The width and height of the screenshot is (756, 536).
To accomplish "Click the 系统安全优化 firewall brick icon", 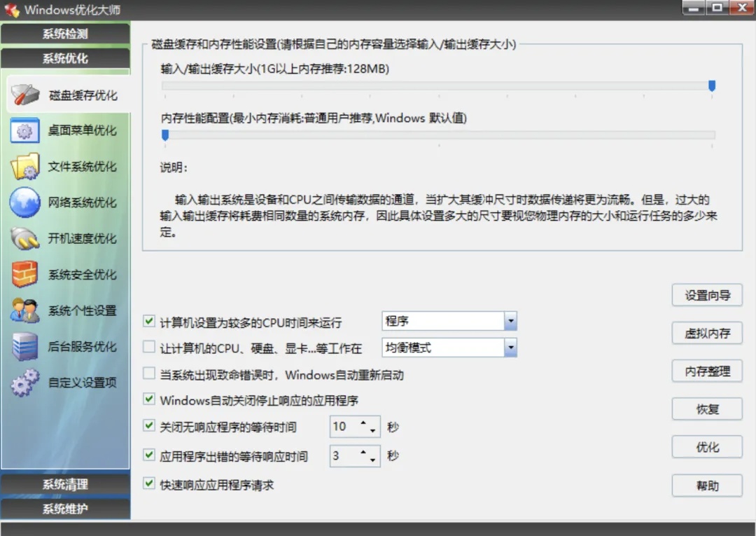I will coord(24,274).
